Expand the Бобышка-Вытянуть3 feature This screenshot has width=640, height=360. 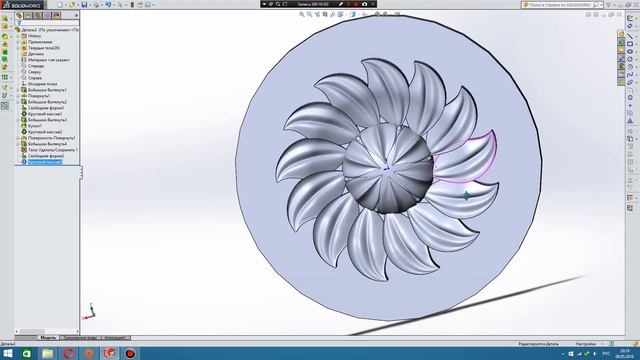coord(18,120)
